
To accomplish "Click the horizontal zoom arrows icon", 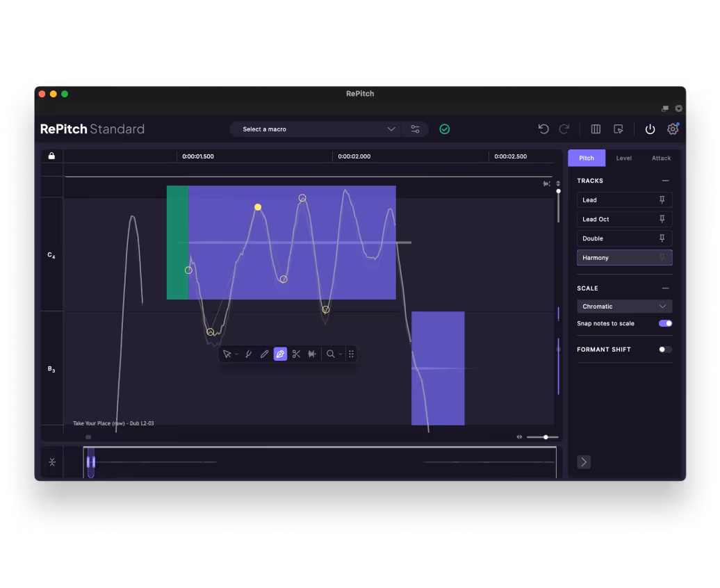I will 519,437.
